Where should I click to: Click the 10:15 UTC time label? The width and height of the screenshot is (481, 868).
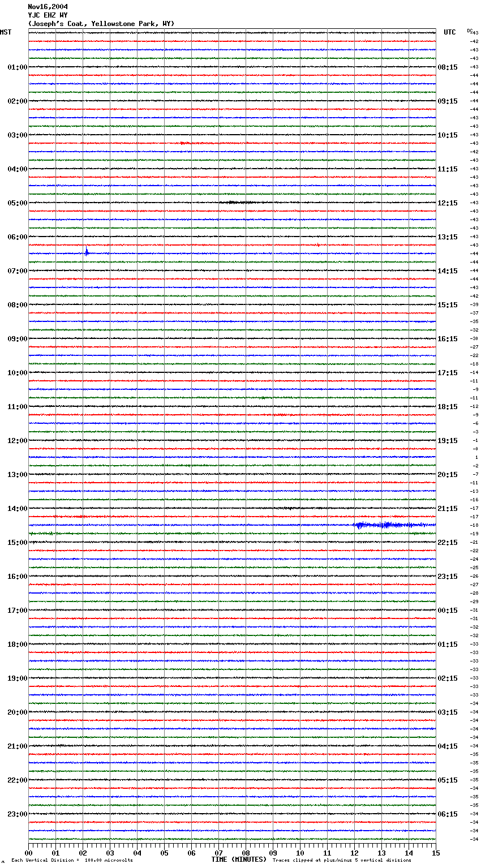coord(448,135)
